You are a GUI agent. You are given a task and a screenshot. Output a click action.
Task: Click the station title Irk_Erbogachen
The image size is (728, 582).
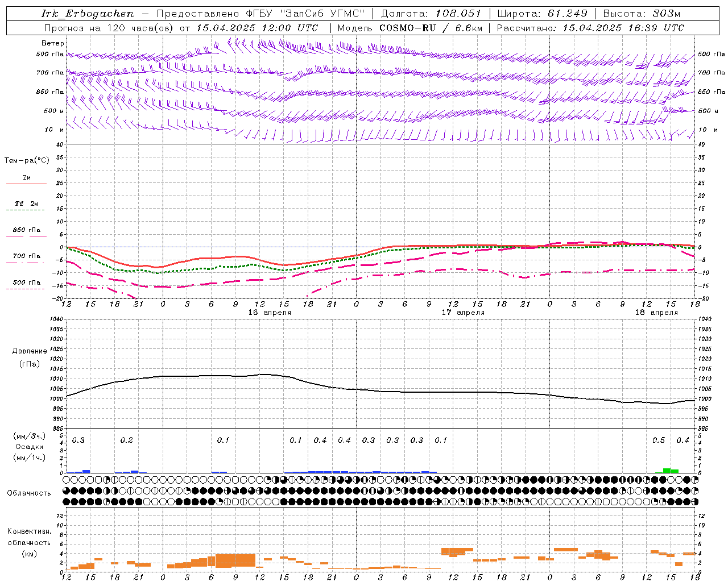coord(88,14)
